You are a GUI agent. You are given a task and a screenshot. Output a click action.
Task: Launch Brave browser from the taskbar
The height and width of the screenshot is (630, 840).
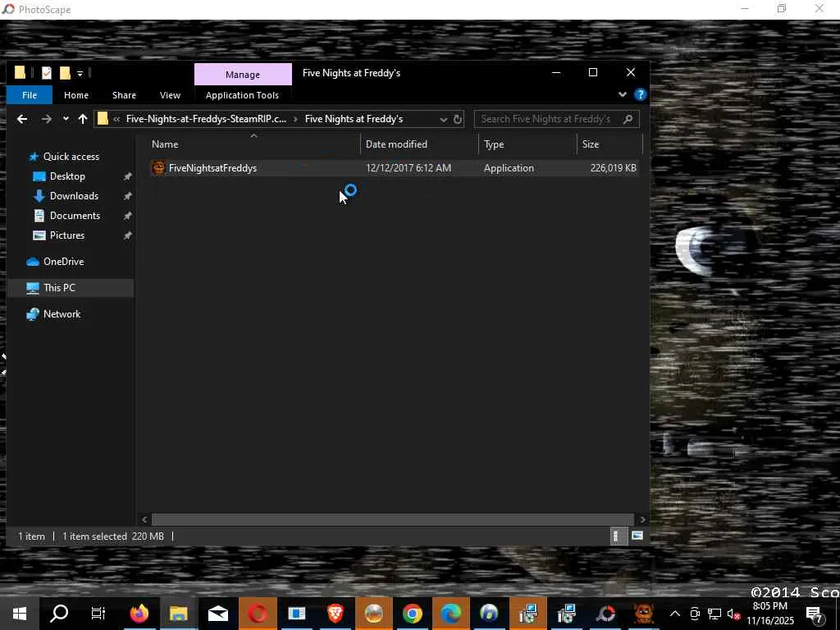[336, 614]
